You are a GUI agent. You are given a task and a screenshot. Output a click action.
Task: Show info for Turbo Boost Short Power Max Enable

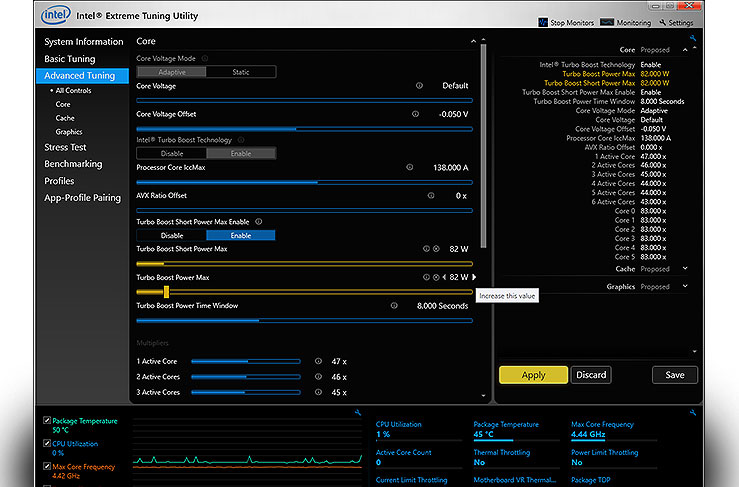[x=258, y=222]
